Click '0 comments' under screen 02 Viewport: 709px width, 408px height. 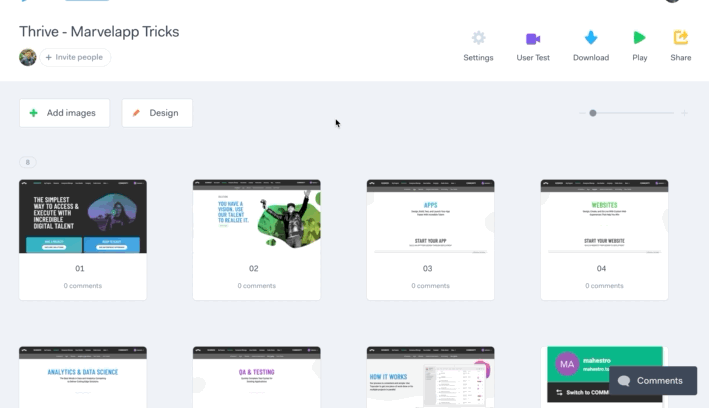[257, 286]
